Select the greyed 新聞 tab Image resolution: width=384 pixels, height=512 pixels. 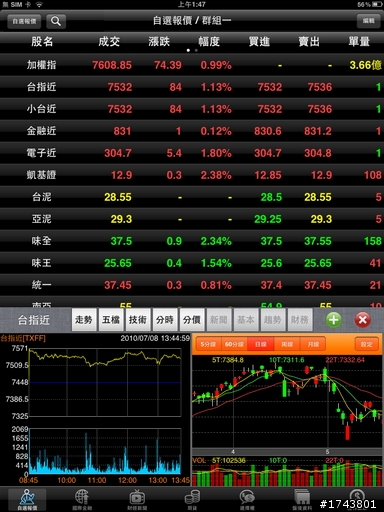tap(219, 320)
